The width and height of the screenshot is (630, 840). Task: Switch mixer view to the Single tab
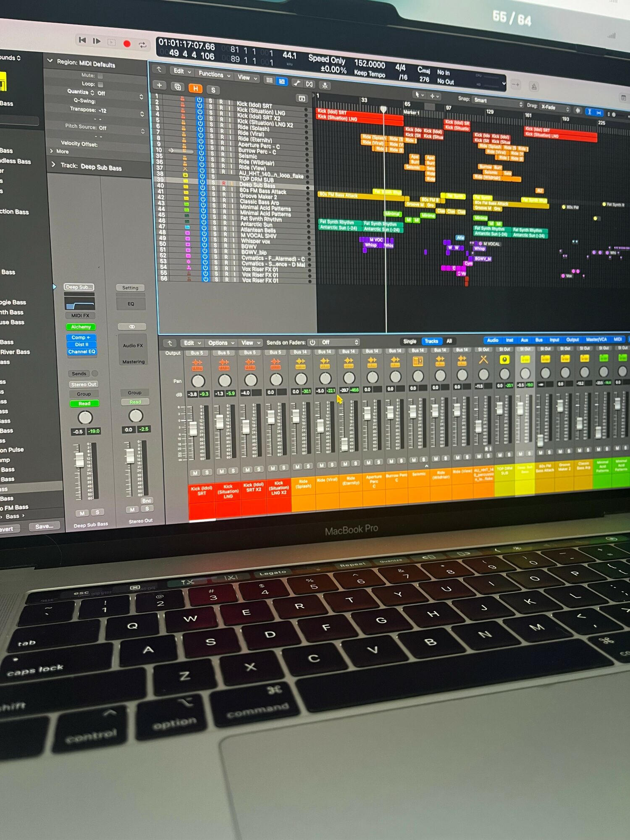(x=409, y=341)
